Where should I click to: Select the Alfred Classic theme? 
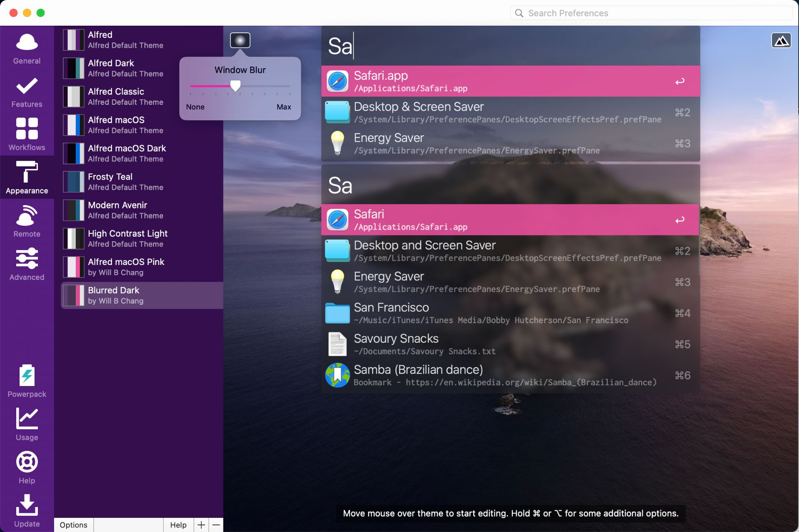click(x=142, y=96)
